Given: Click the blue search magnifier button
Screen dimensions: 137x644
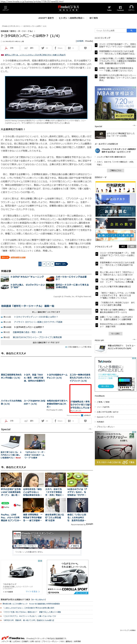Looking at the screenshot, I should tap(131, 30).
